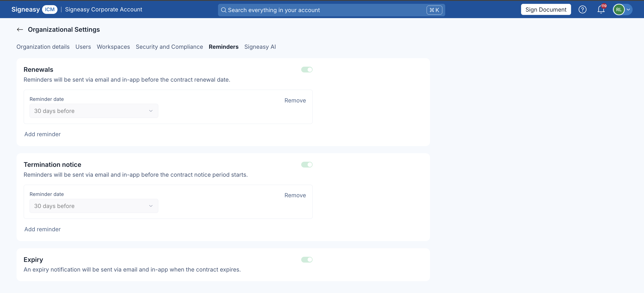Open Security and Compliance tab
The width and height of the screenshot is (644, 293).
point(169,47)
